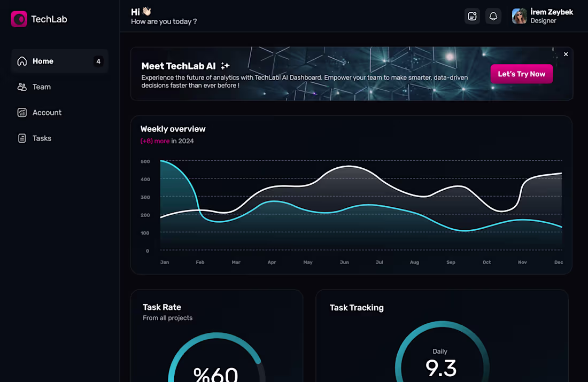The height and width of the screenshot is (382, 588).
Task: Click the Home house icon in sidebar
Action: (x=22, y=61)
